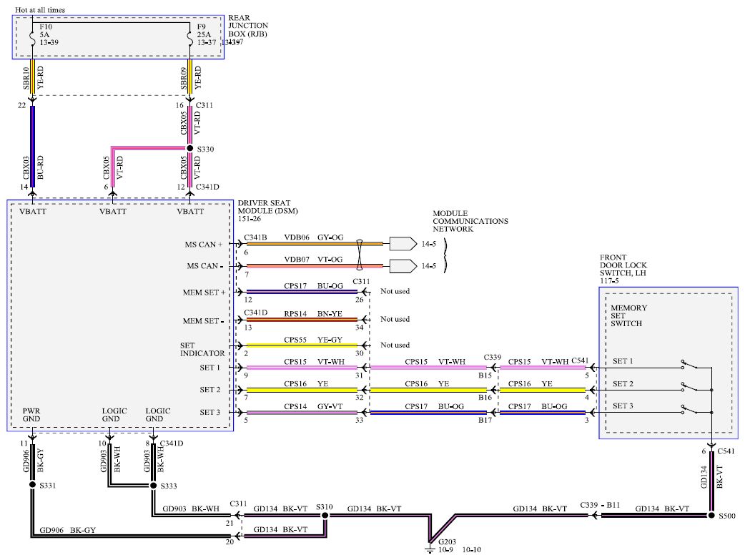Select "Not used" on the MEM SET + line
Image resolution: width=745 pixels, height=560 pixels.
pyautogui.click(x=395, y=291)
